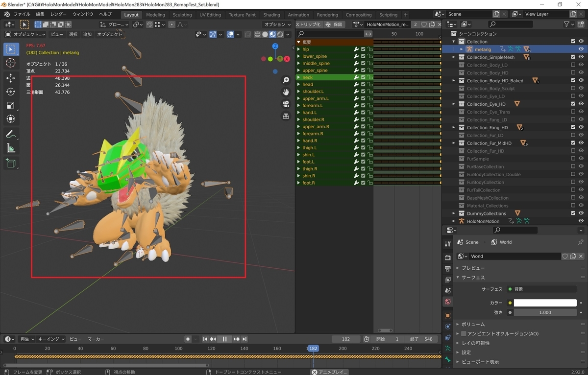Toggle camera view with camera icon
The height and width of the screenshot is (375, 588).
pyautogui.click(x=286, y=104)
